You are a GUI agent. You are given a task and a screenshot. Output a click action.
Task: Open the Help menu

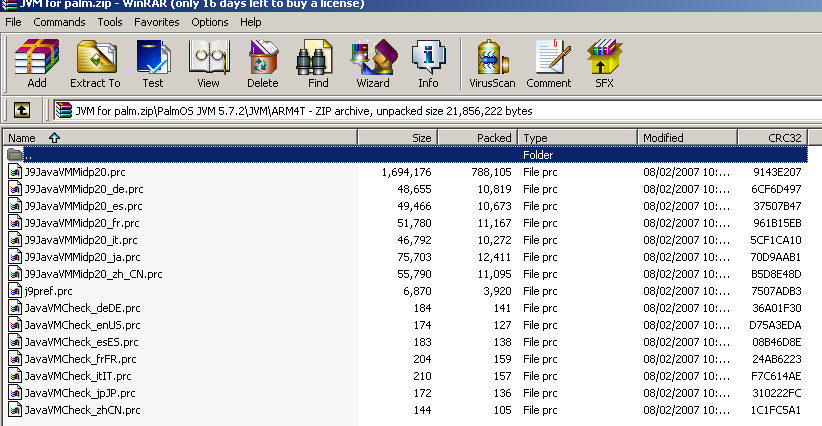(251, 22)
